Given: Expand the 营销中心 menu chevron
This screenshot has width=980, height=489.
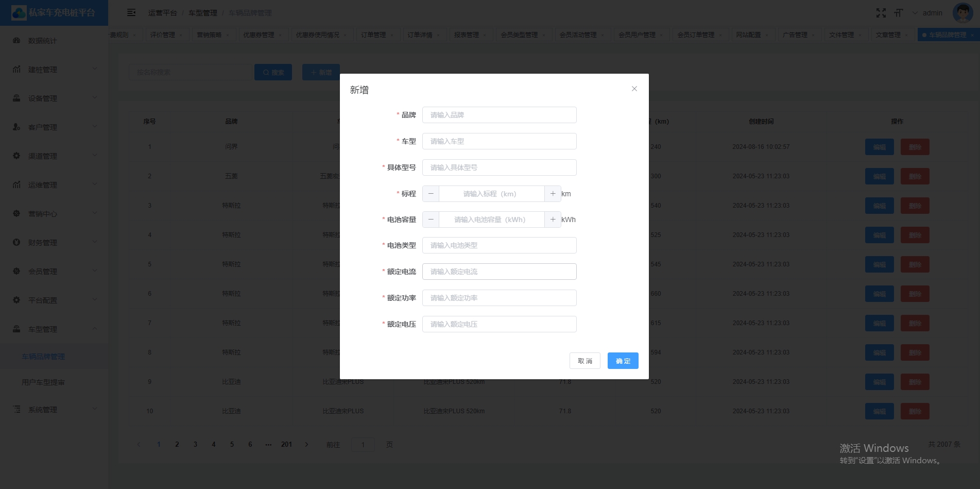Looking at the screenshot, I should pos(95,213).
